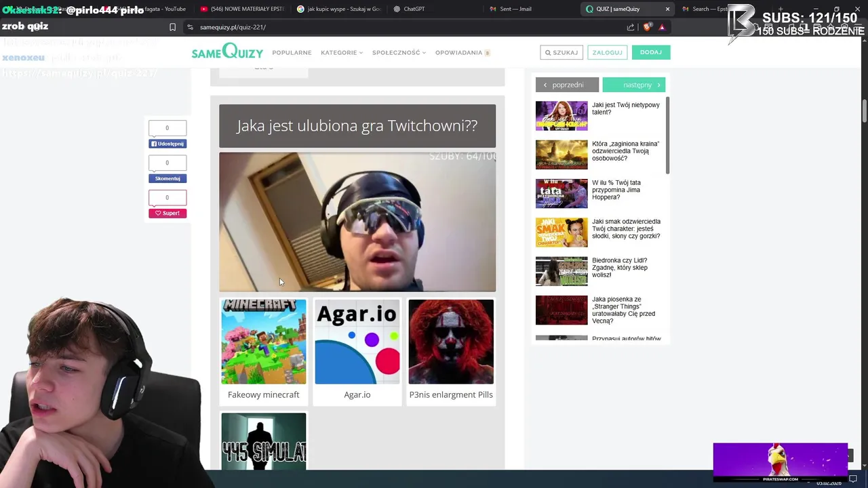Click the sidebar quiz list scrollbar
868x488 pixels.
point(668,136)
